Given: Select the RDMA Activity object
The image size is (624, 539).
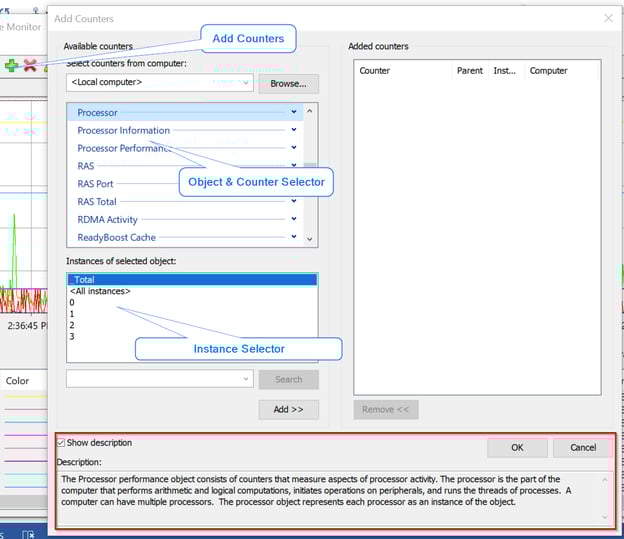Looking at the screenshot, I should 108,220.
